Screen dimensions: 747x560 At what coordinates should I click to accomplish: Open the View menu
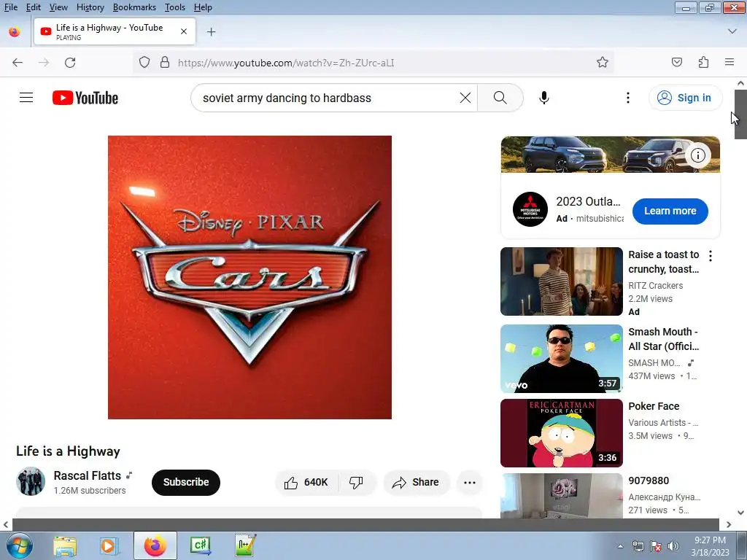tap(58, 7)
